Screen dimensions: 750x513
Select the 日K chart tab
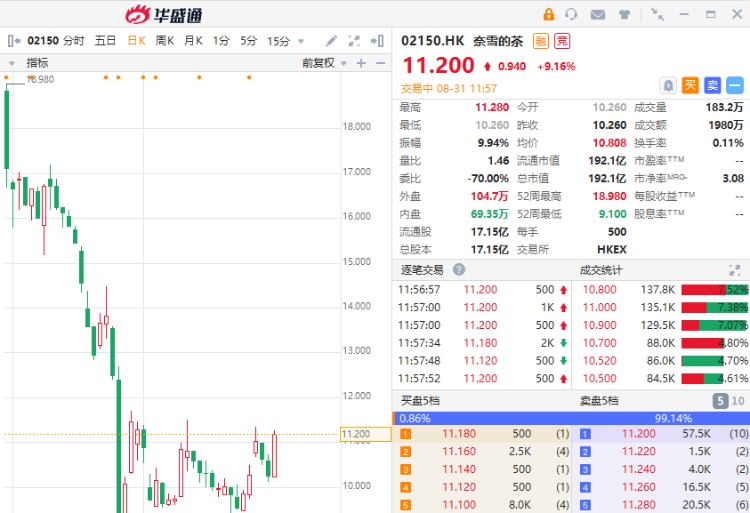[x=136, y=41]
